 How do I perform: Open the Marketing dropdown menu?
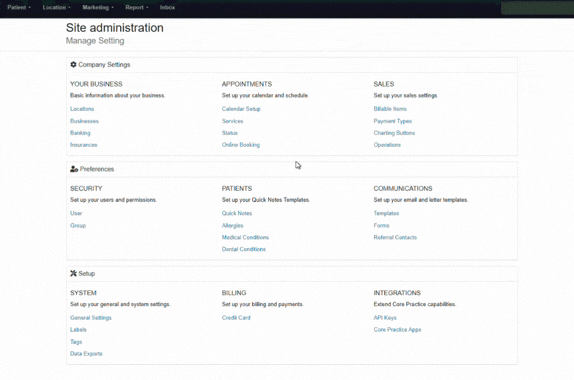(98, 7)
